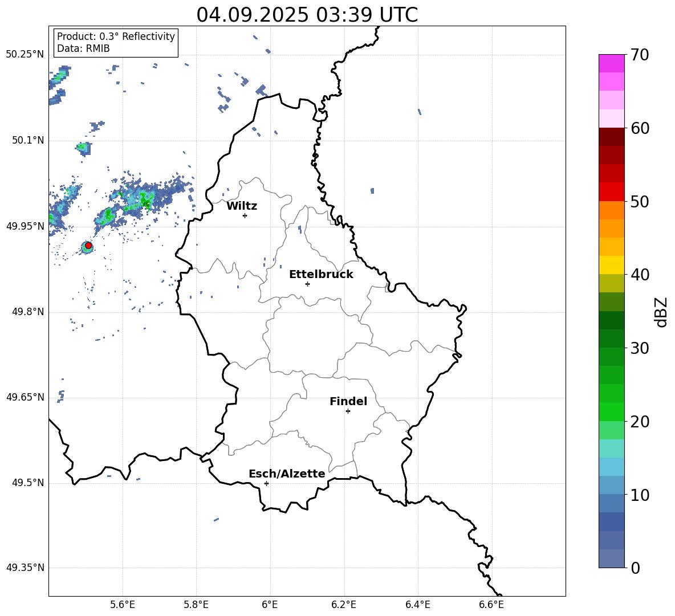Viewport: 675px width, 616px height.
Task: Click the timestamp title 04.09.2025 03:39 UTC
Action: coord(307,15)
